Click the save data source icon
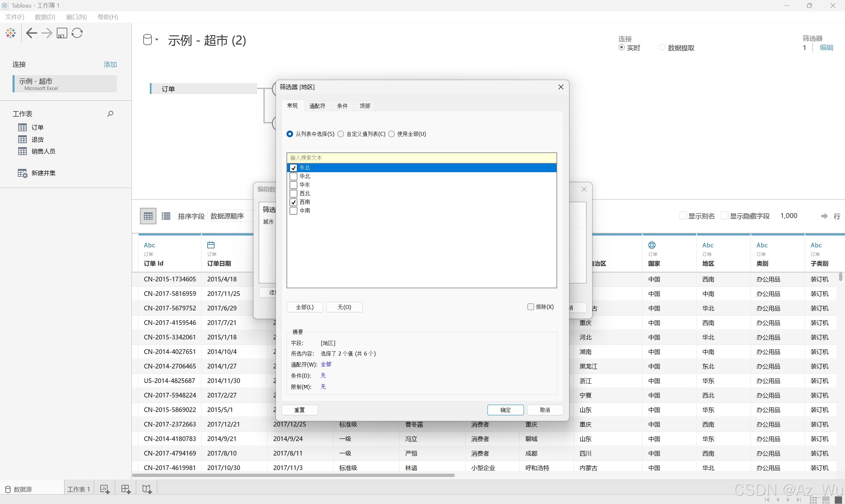845x504 pixels. [62, 33]
